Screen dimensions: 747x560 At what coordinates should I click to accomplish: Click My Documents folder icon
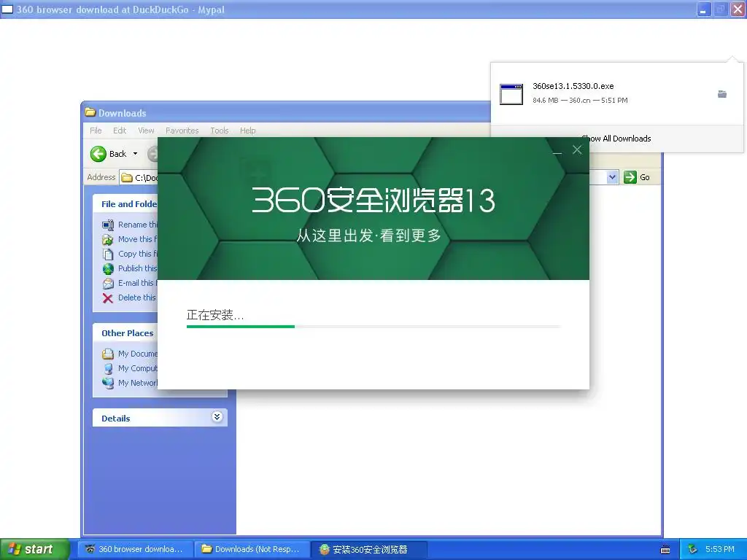coord(108,354)
